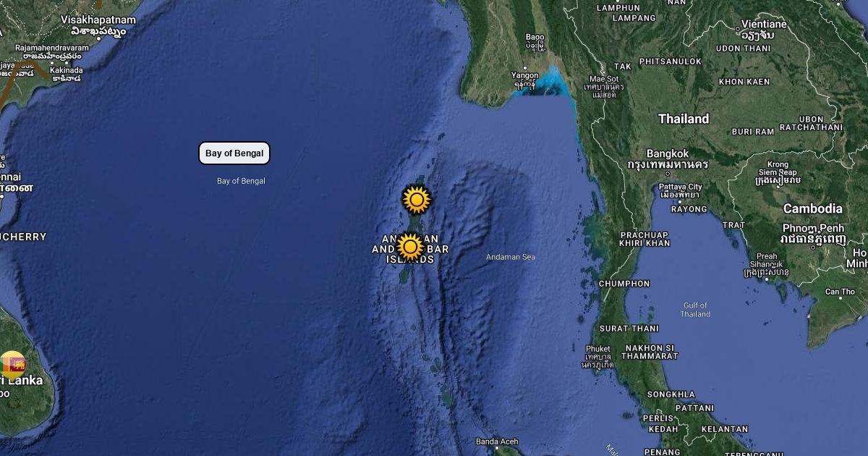Click the Visakhapatnam city label
This screenshot has width=868, height=456.
pos(98,20)
